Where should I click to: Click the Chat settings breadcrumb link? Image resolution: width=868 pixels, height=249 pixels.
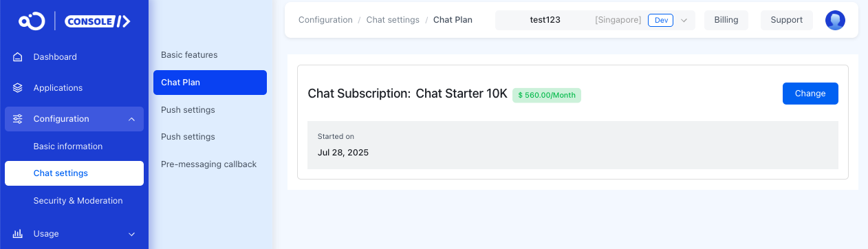[393, 20]
